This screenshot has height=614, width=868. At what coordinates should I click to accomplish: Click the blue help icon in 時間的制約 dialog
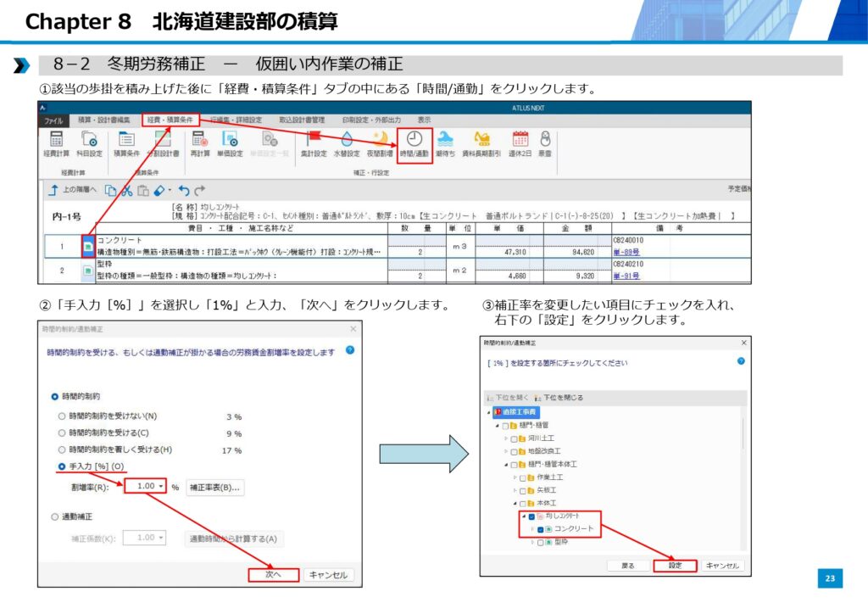pyautogui.click(x=350, y=349)
